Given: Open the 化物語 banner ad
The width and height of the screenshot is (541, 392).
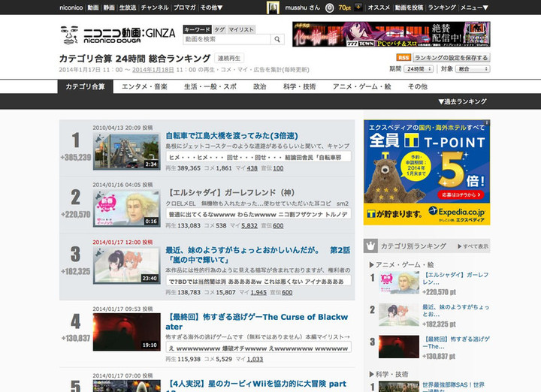Looking at the screenshot, I should point(391,34).
